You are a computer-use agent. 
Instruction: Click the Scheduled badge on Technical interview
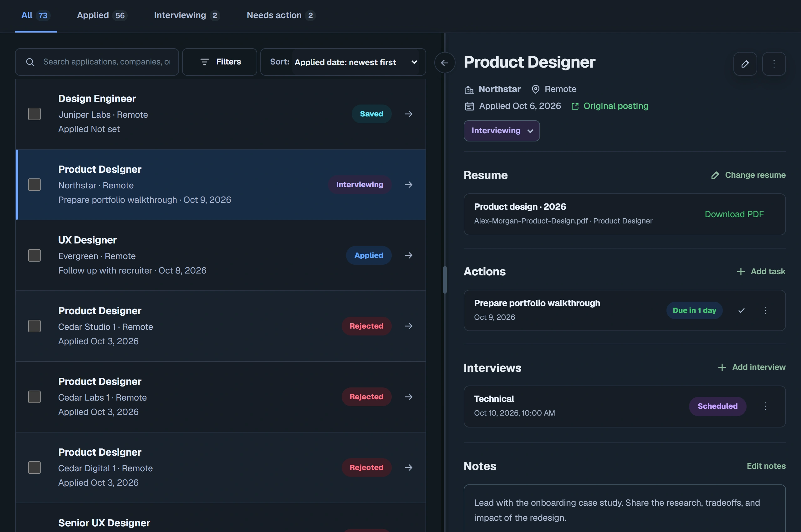[x=717, y=407]
